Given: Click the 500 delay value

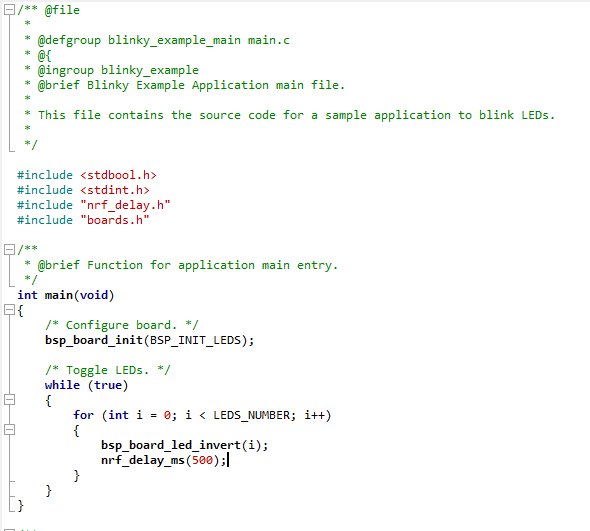Looking at the screenshot, I should pos(202,460).
